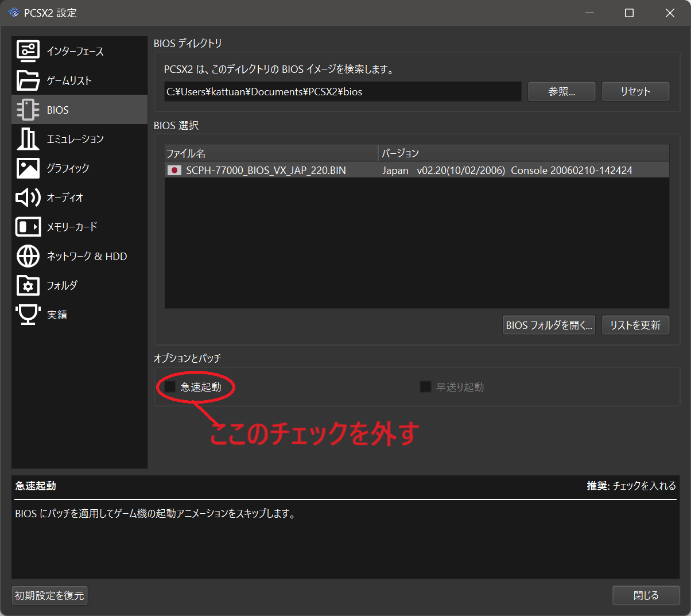
Task: Click the 参照... browse button
Action: click(x=561, y=91)
